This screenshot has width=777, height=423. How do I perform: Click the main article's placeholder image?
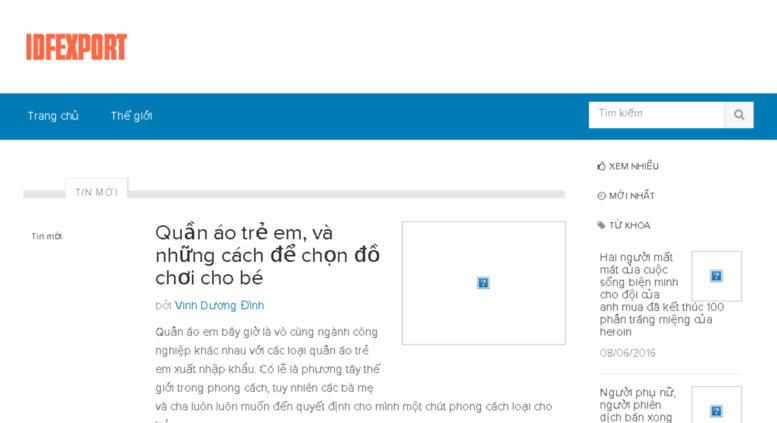coord(483,283)
